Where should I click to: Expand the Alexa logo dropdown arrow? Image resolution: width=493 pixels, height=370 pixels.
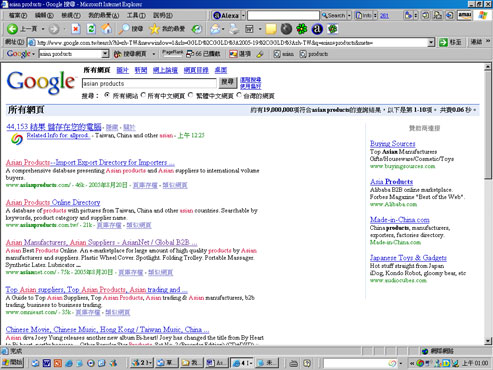243,15
